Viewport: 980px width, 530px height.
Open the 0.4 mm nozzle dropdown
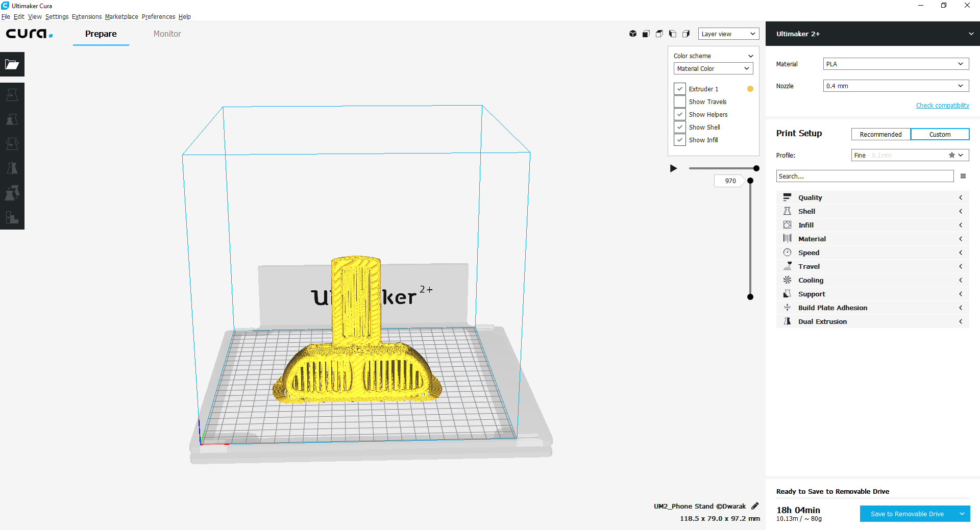896,86
